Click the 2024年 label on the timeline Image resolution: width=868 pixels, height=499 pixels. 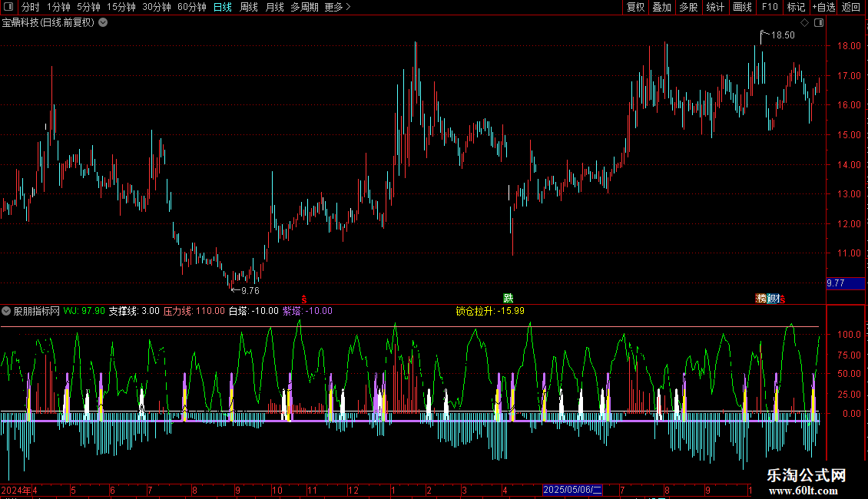pyautogui.click(x=17, y=490)
